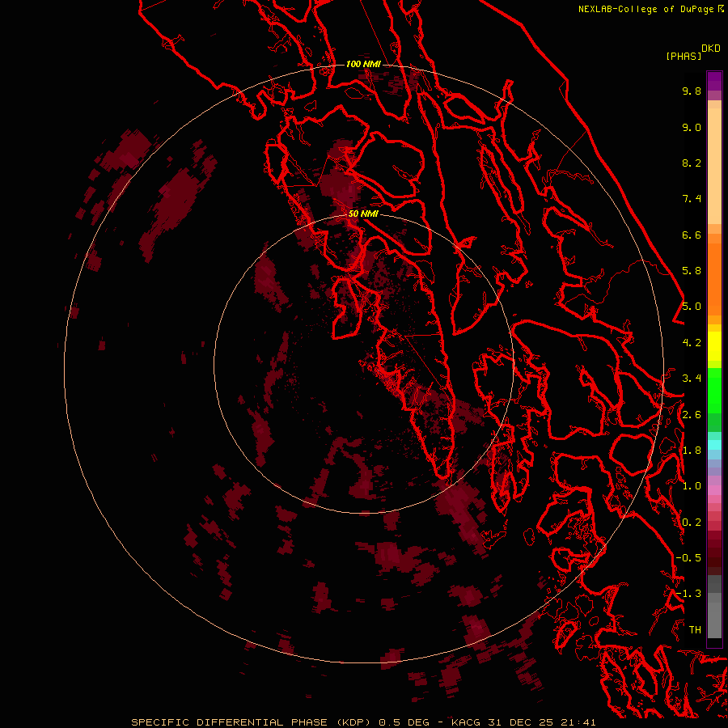The height and width of the screenshot is (728, 728).
Task: Click the 9.8 value on the scale
Action: [692, 91]
